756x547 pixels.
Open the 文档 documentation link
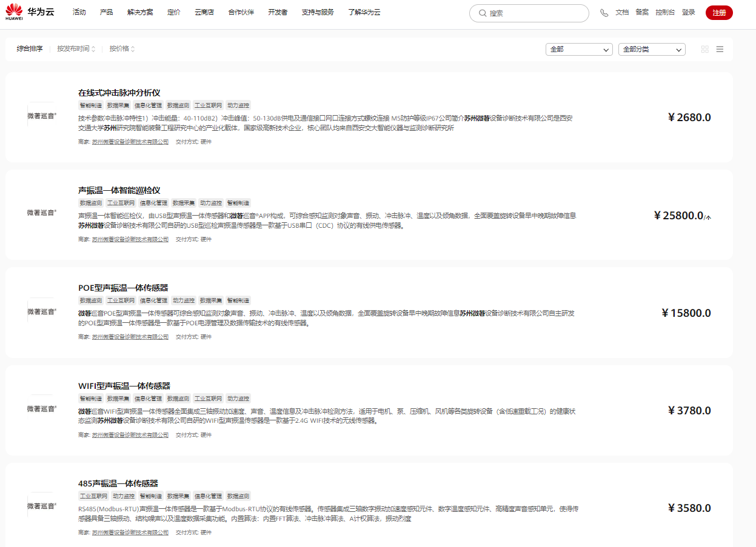[622, 13]
